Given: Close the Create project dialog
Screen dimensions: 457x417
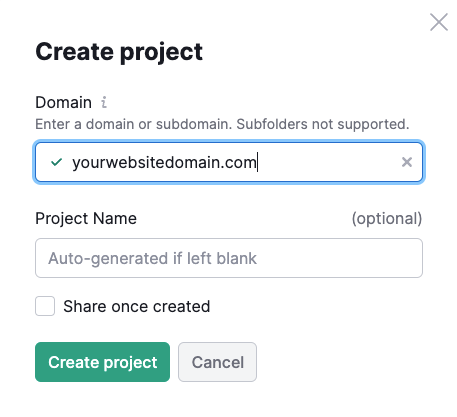Looking at the screenshot, I should coord(439,22).
